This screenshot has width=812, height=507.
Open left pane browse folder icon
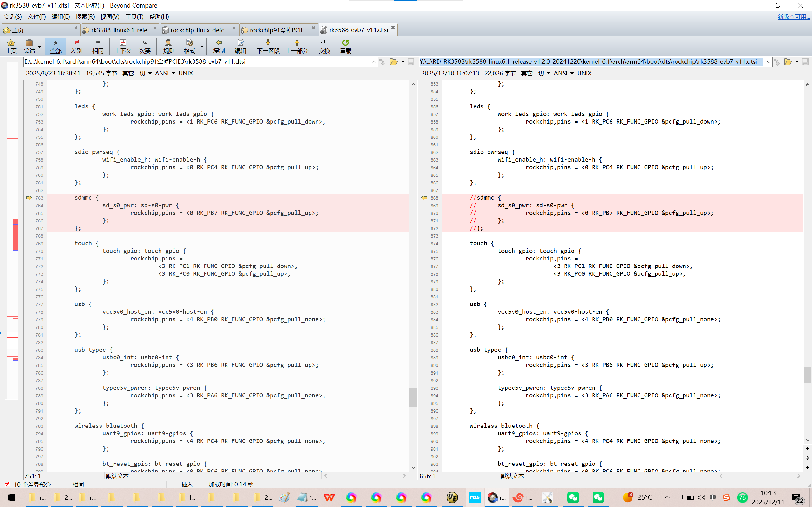pyautogui.click(x=394, y=62)
